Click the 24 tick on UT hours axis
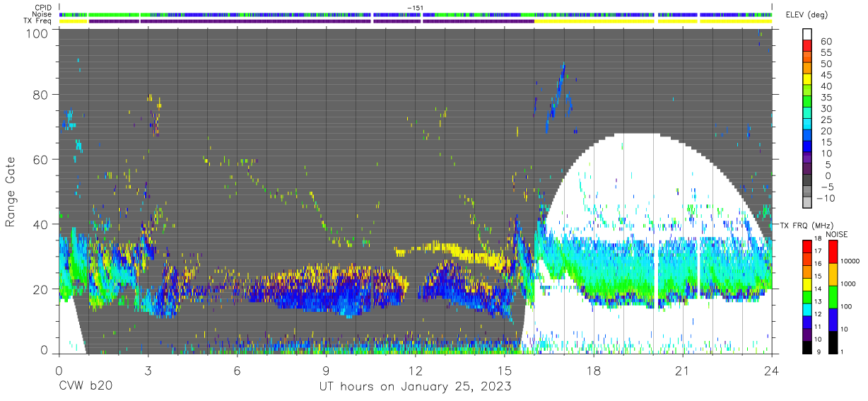The width and height of the screenshot is (868, 401). click(772, 370)
